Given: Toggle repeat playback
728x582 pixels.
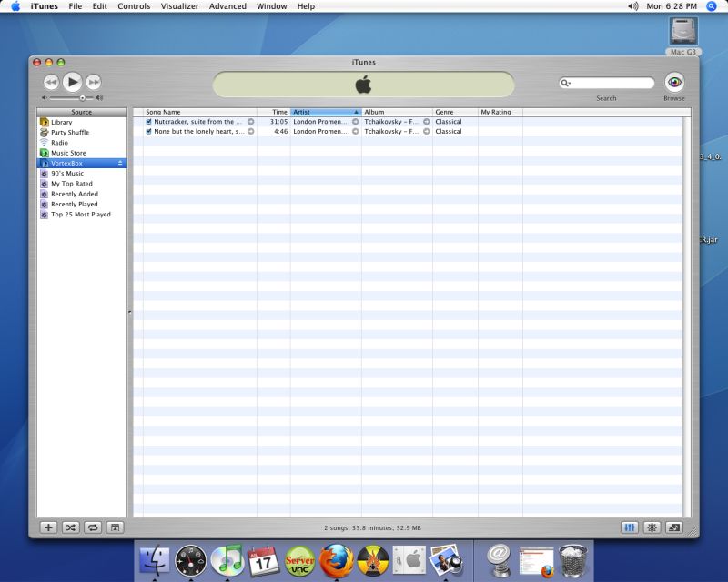Looking at the screenshot, I should coord(93,527).
